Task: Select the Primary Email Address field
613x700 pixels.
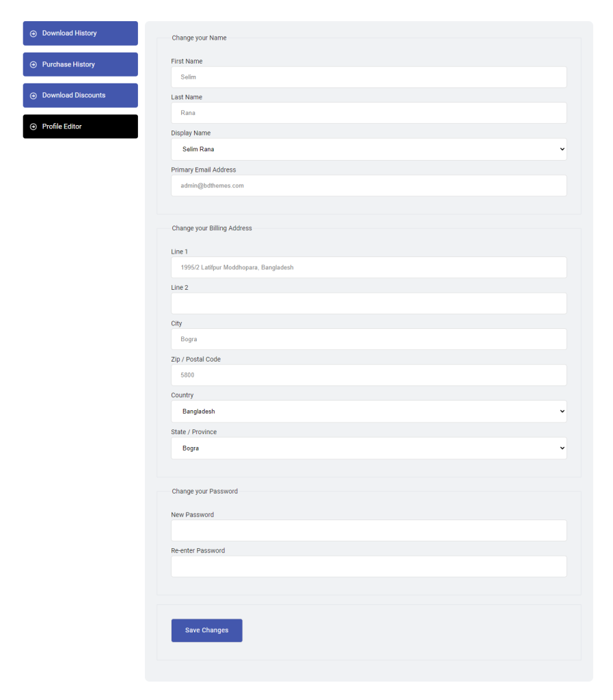Action: [369, 185]
